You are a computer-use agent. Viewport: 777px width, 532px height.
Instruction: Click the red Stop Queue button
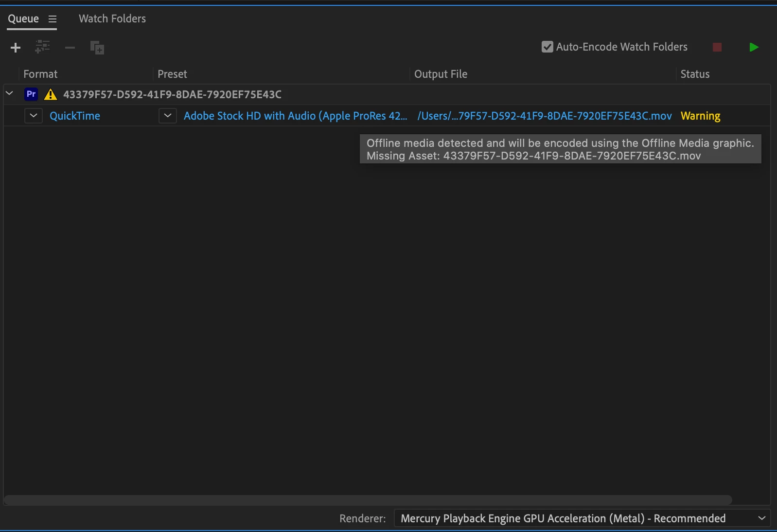coord(717,47)
